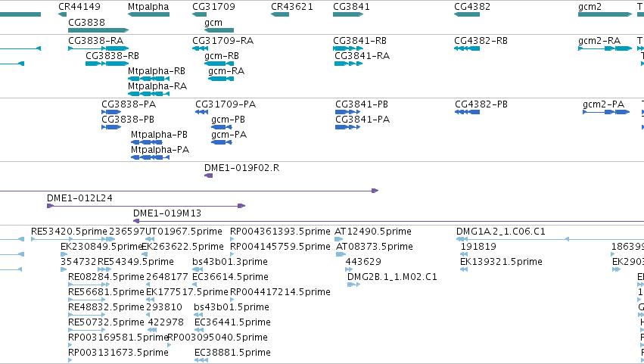Select the gcm-RB transcript label
The width and height of the screenshot is (644, 364).
coord(222,56)
